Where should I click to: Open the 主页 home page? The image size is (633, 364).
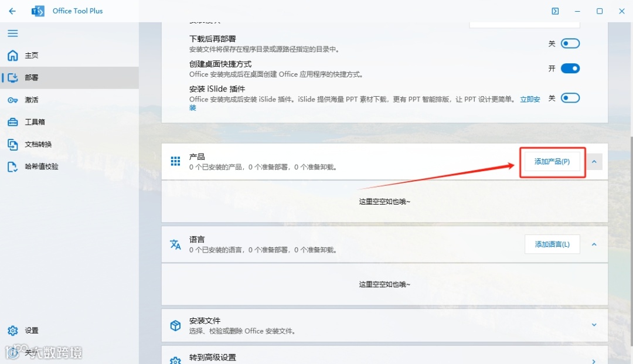tap(69, 55)
